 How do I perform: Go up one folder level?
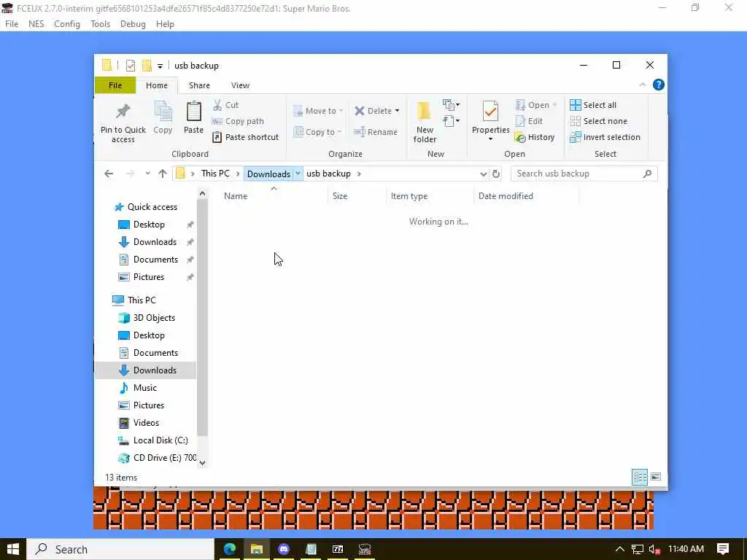(x=163, y=174)
